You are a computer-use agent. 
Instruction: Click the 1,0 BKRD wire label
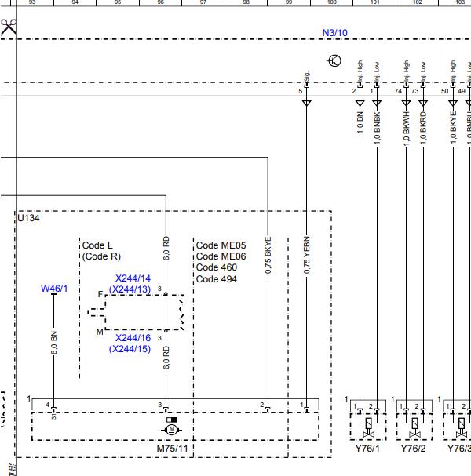tap(423, 128)
